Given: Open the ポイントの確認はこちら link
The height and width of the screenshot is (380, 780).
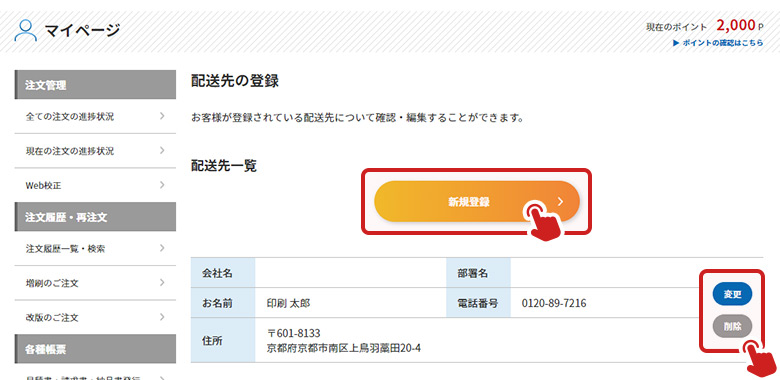Looking at the screenshot, I should pyautogui.click(x=722, y=43).
